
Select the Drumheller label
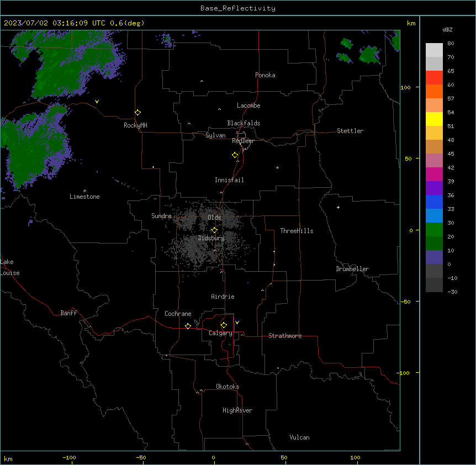[352, 269]
